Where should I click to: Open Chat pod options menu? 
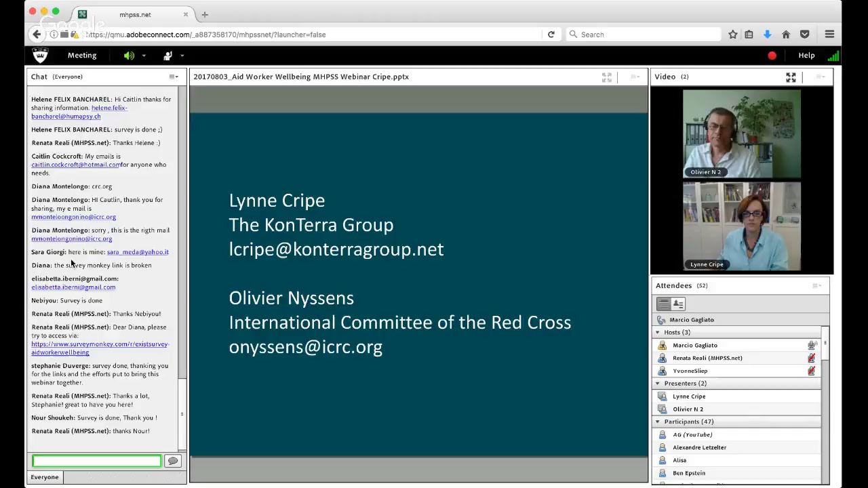(174, 77)
